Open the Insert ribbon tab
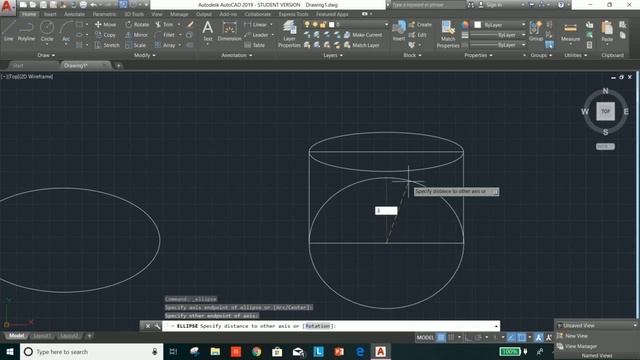 click(x=50, y=14)
